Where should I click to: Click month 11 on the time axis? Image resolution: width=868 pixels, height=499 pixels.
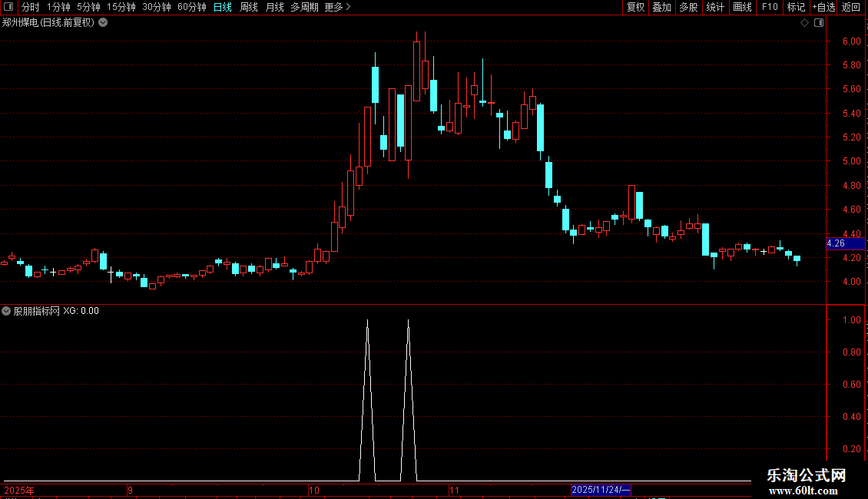click(x=454, y=490)
